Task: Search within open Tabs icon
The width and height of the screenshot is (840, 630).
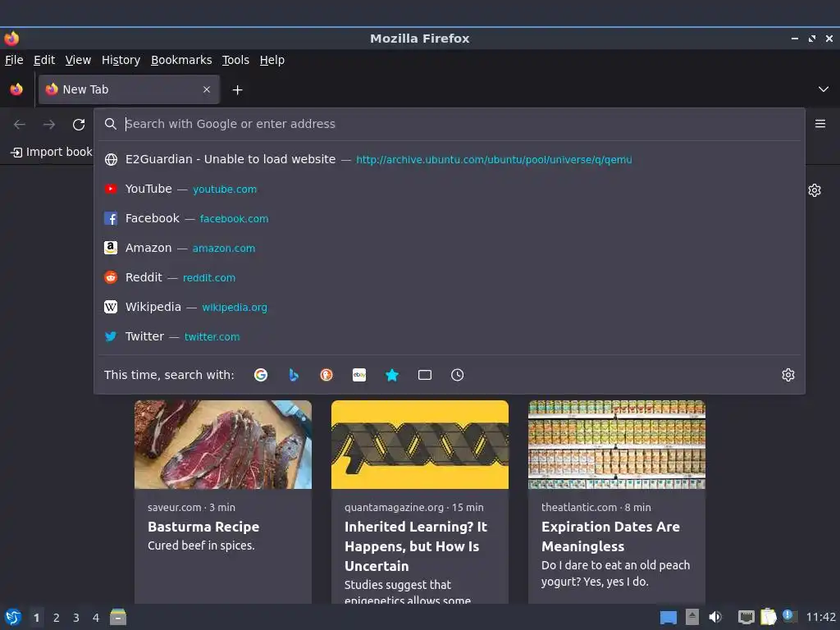Action: point(425,375)
